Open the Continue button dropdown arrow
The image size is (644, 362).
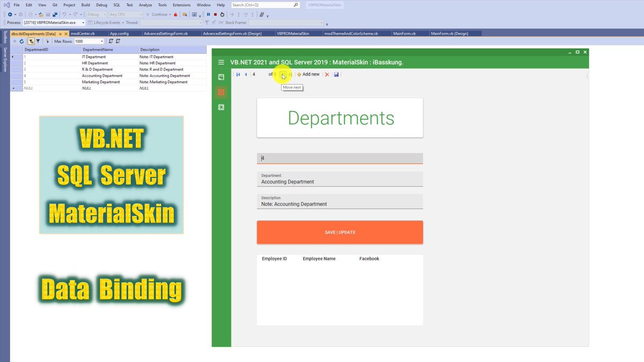pyautogui.click(x=170, y=14)
